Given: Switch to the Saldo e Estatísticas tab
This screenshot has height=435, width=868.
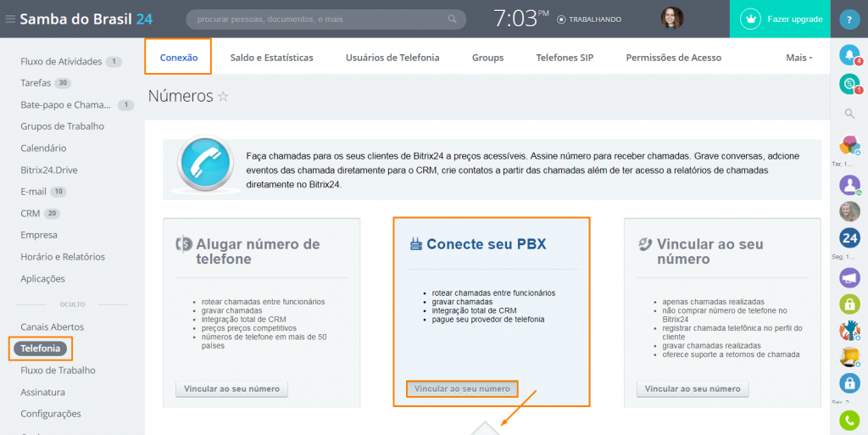Looking at the screenshot, I should 271,58.
